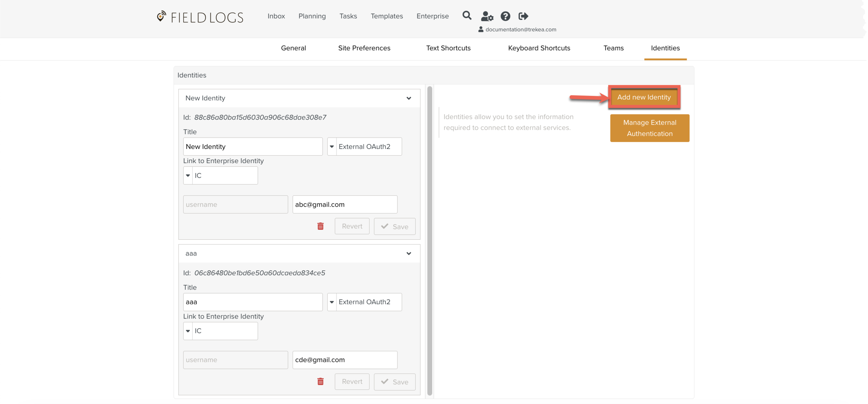This screenshot has width=868, height=404.
Task: Click the logout arrow icon
Action: point(523,16)
